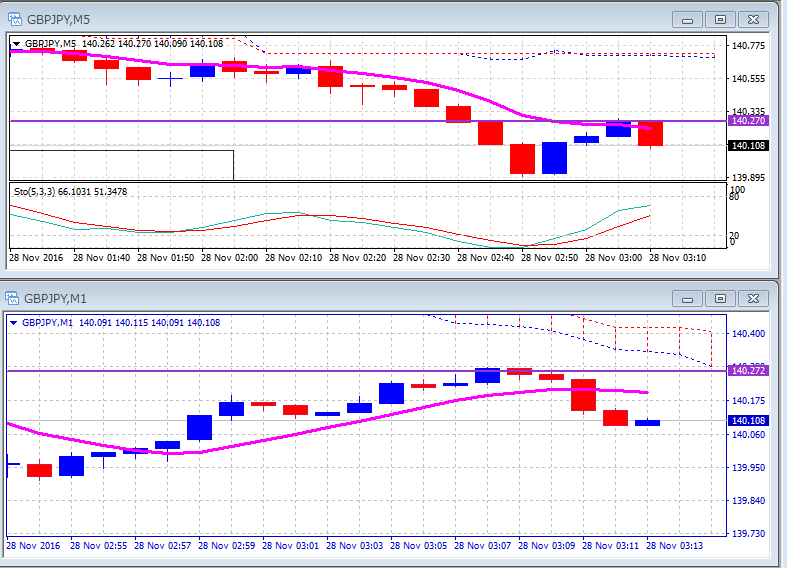
Task: Click the purple 140.272 price label in M1 chart
Action: click(748, 370)
